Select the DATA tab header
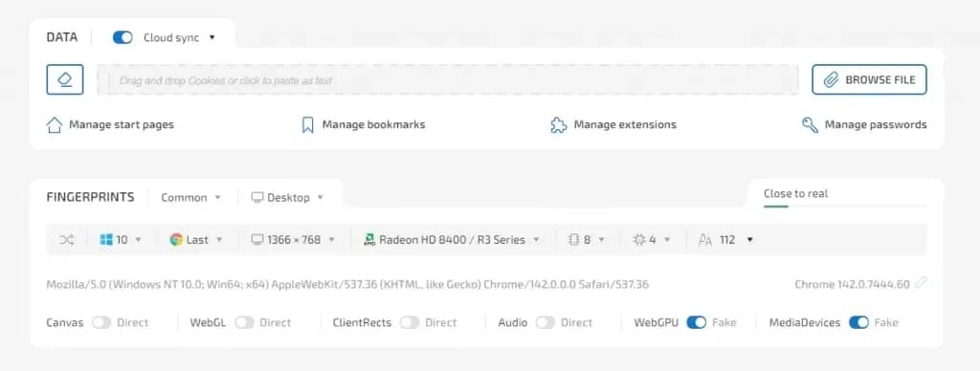The width and height of the screenshot is (980, 371). pos(62,37)
